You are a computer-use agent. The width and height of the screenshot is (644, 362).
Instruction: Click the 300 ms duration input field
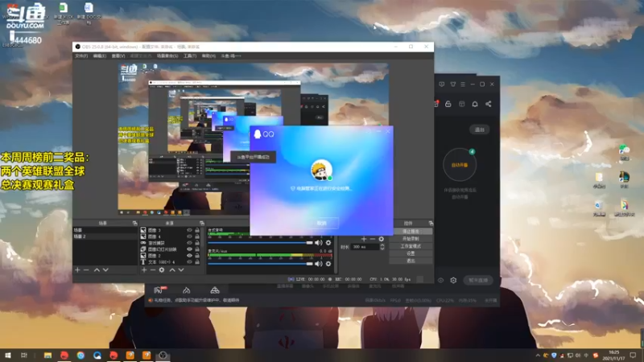[x=365, y=247]
